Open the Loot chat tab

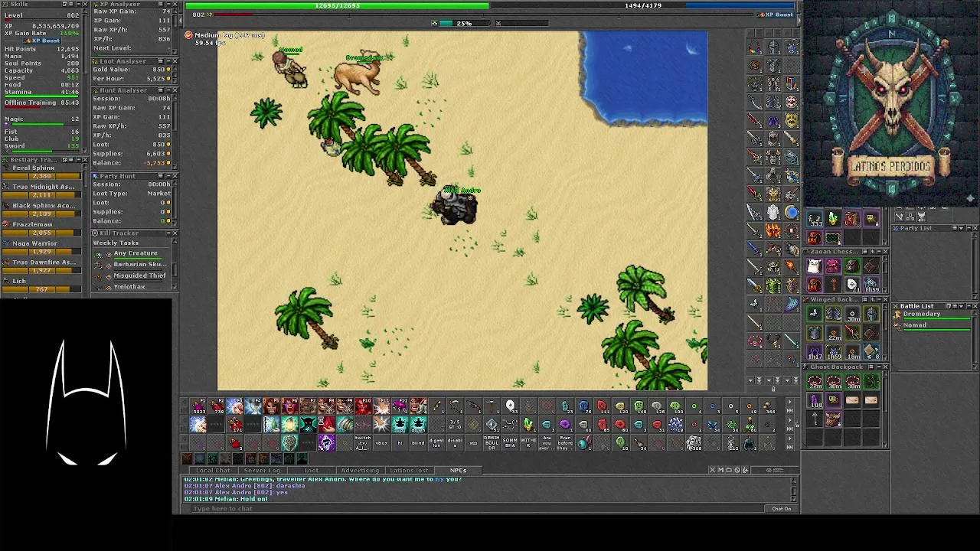(311, 471)
